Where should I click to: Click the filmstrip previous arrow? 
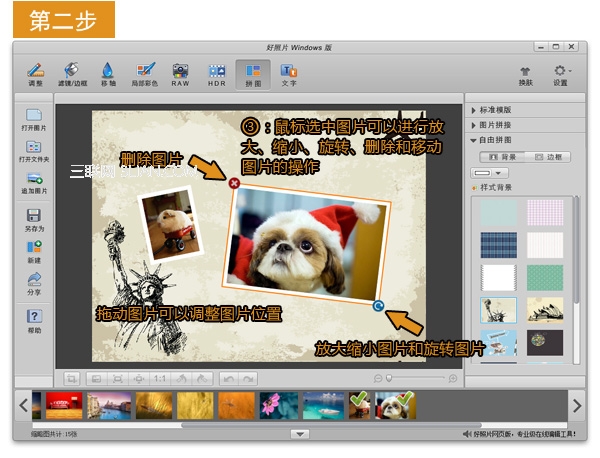(24, 405)
